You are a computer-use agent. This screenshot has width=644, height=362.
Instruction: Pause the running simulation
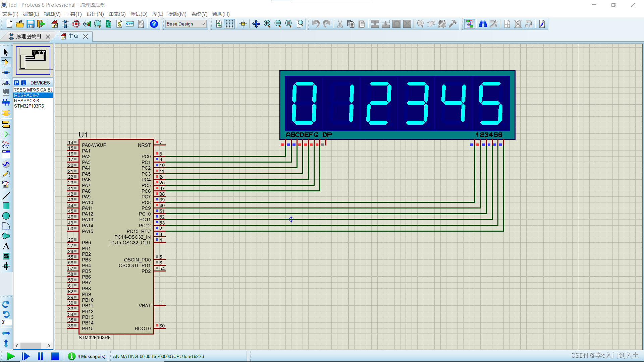tap(41, 356)
